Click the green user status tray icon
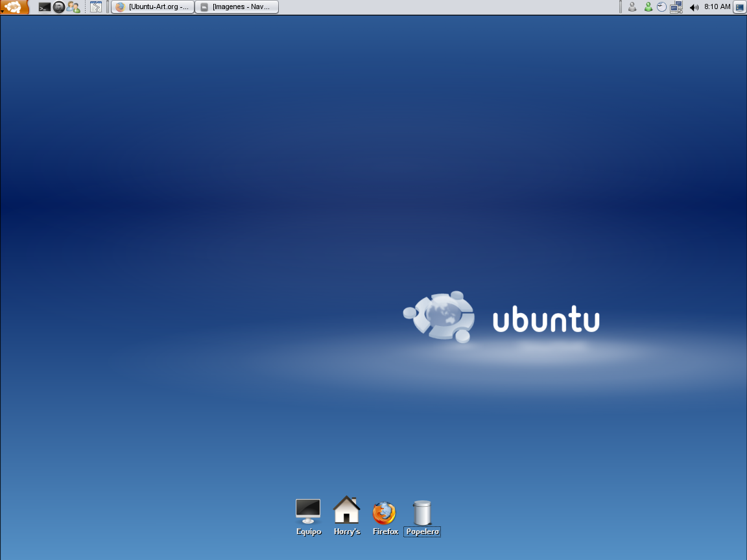Viewport: 747px width, 560px height. pyautogui.click(x=648, y=7)
